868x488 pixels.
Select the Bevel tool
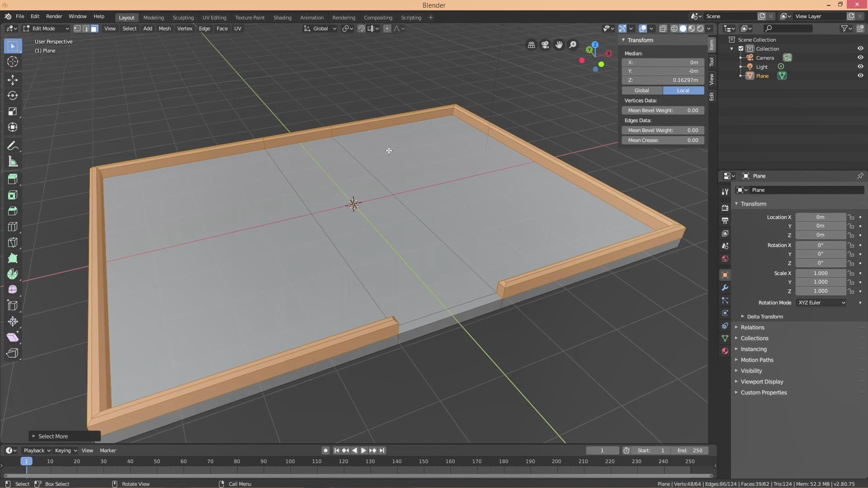coord(13,211)
